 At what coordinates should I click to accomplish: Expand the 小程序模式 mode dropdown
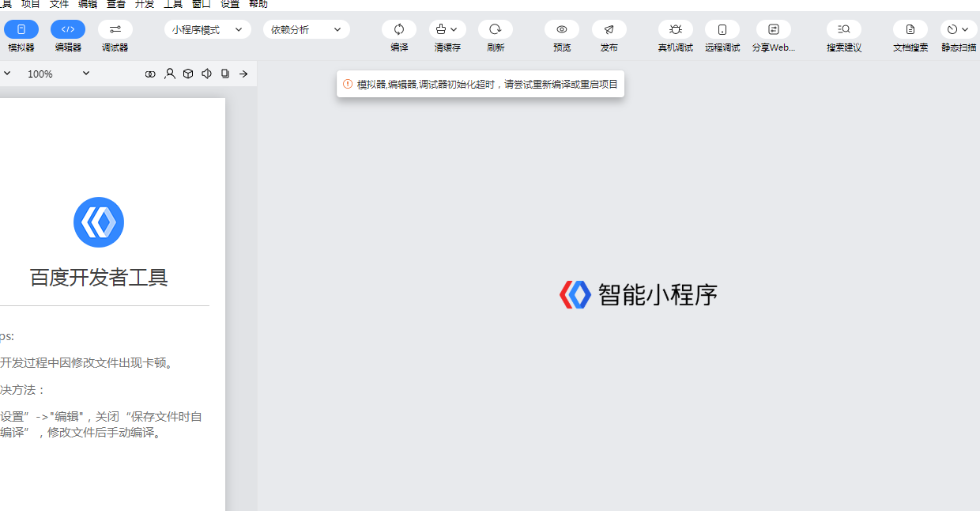click(208, 29)
